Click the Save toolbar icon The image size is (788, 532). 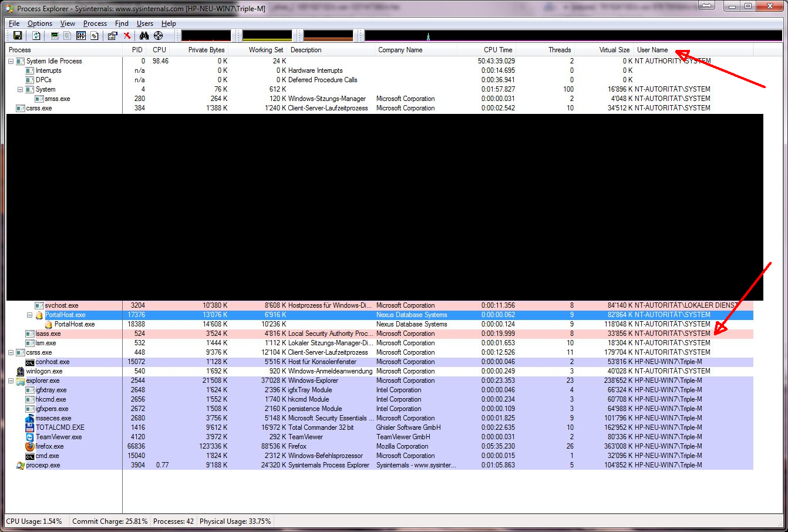point(17,35)
